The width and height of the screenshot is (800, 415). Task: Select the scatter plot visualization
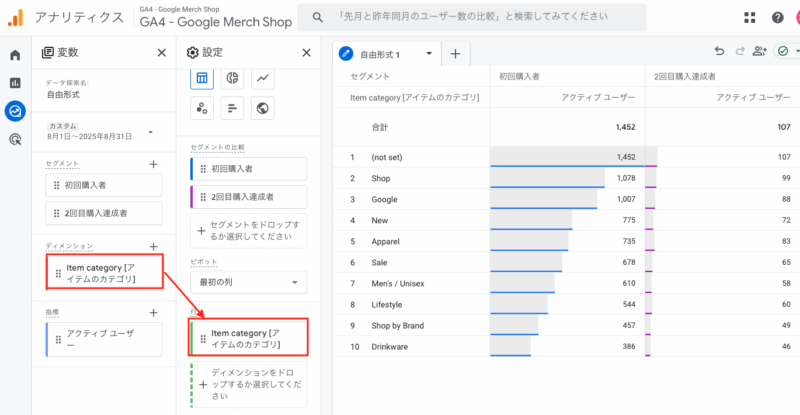tap(201, 108)
